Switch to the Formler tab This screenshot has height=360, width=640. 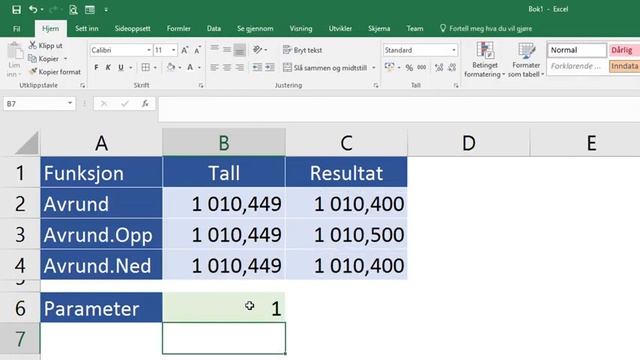(178, 29)
